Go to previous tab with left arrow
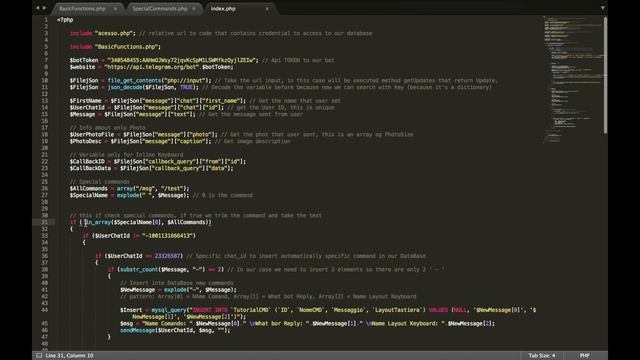Screen dimensions: 640x360 click(38, 8)
